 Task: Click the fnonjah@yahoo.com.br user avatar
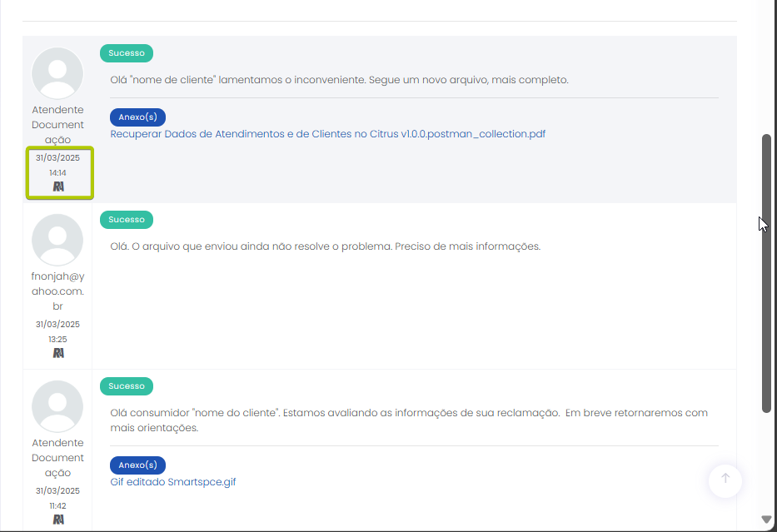pyautogui.click(x=57, y=240)
